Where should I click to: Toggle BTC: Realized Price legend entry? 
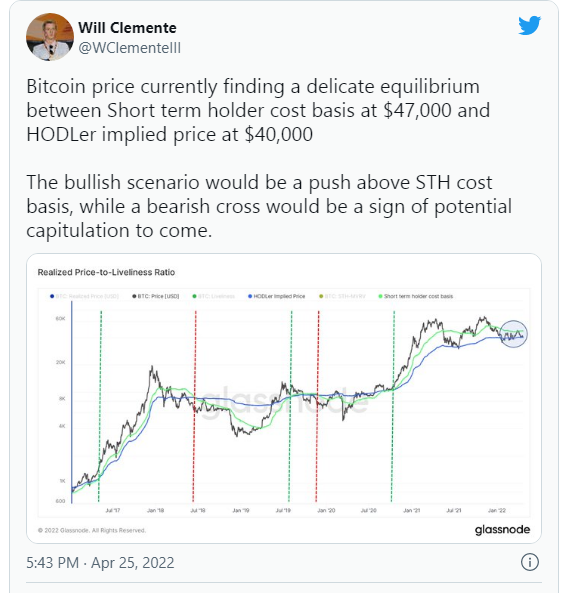[x=85, y=296]
